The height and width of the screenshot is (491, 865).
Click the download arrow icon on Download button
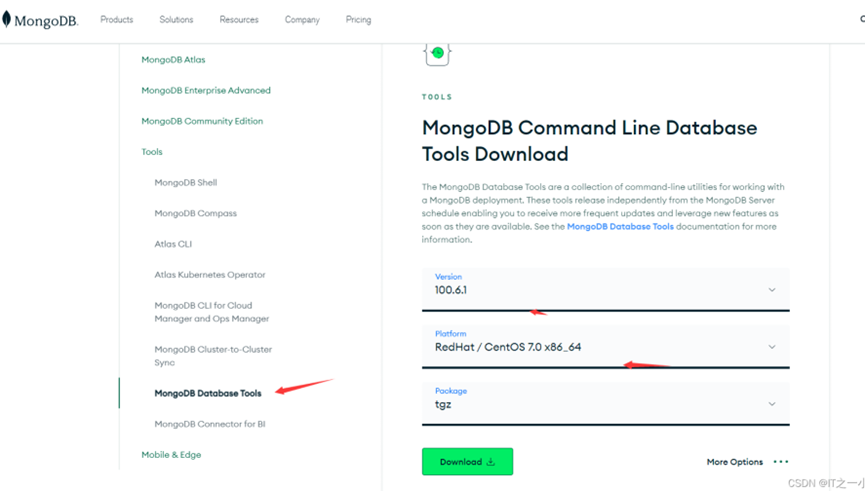(x=490, y=462)
